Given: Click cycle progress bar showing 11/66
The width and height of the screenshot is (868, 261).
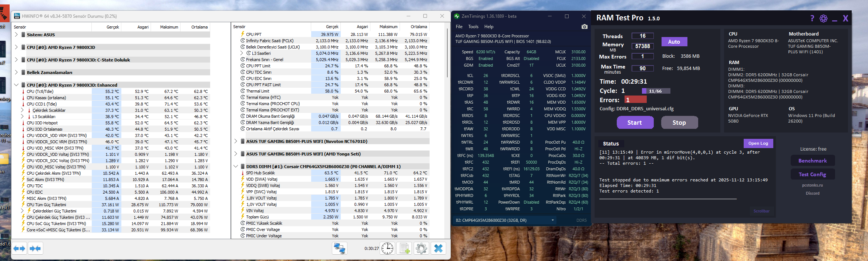Looking at the screenshot, I should click(x=655, y=91).
